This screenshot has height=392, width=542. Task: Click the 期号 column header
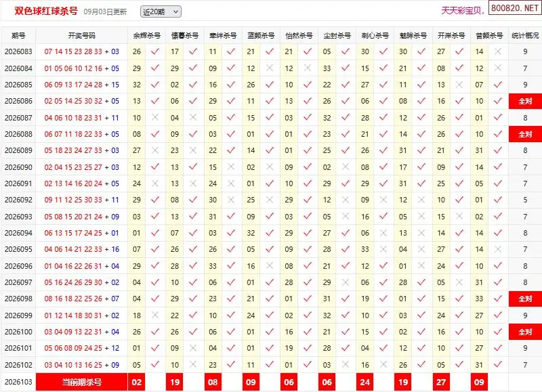[18, 36]
